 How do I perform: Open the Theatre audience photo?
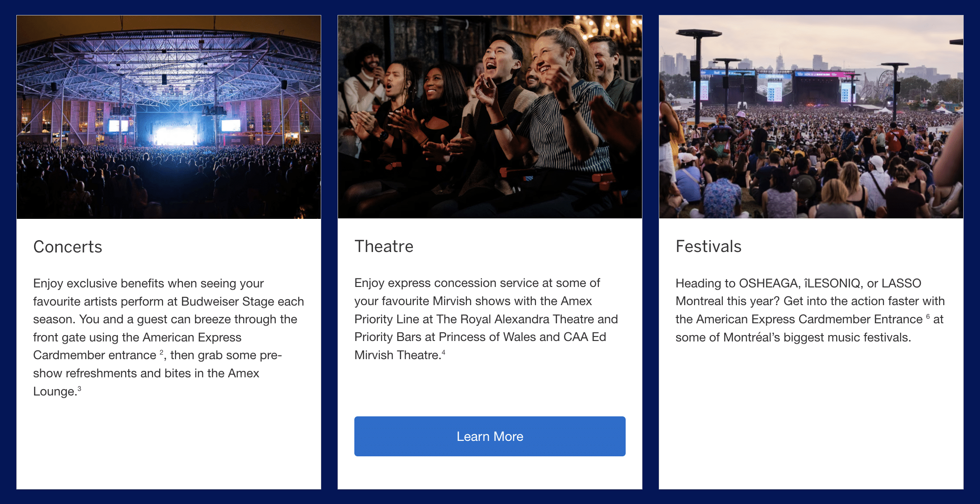coord(490,117)
